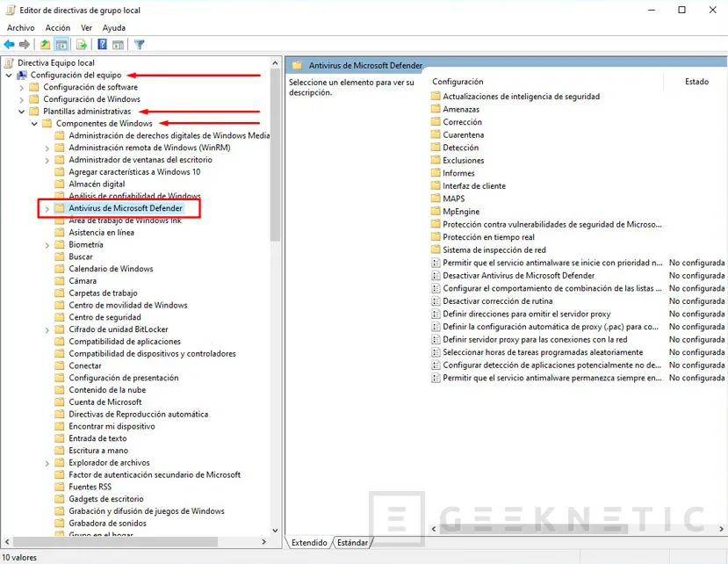This screenshot has width=728, height=564.
Task: Sort by the Estado column header
Action: tap(696, 82)
